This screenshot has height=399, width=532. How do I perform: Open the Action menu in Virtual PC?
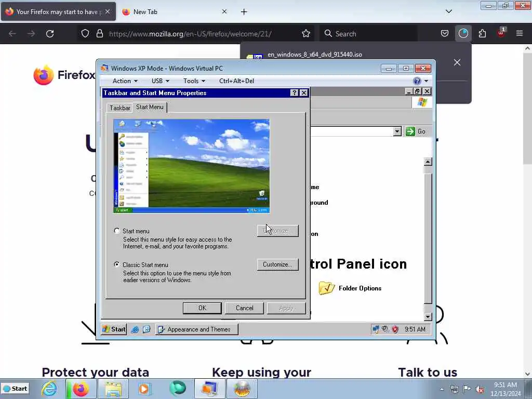[x=125, y=81]
